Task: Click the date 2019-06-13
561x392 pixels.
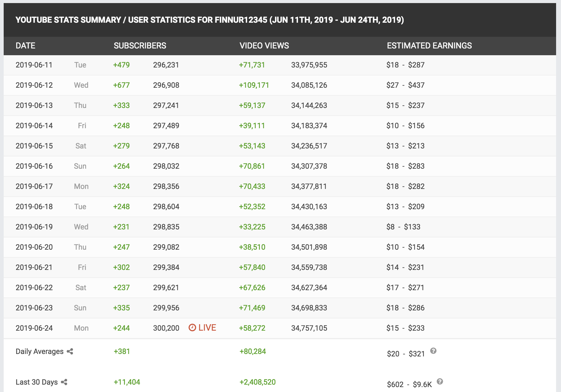Action: 34,106
